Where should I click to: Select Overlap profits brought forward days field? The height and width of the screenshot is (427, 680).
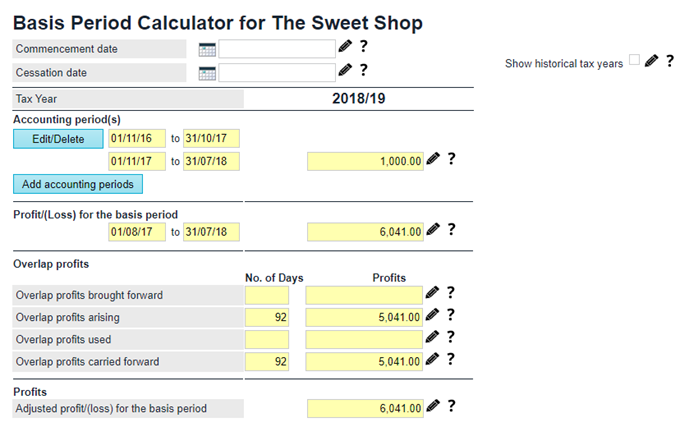tap(266, 295)
